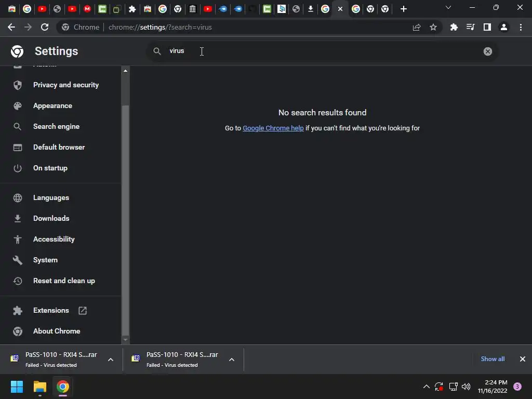
Task: Click the address bar URL
Action: [160, 27]
